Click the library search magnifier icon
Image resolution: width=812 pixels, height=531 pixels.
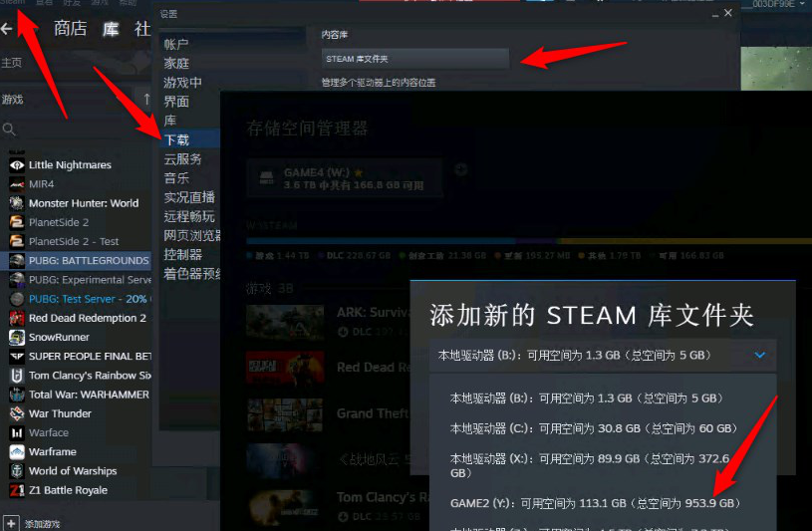[9, 129]
